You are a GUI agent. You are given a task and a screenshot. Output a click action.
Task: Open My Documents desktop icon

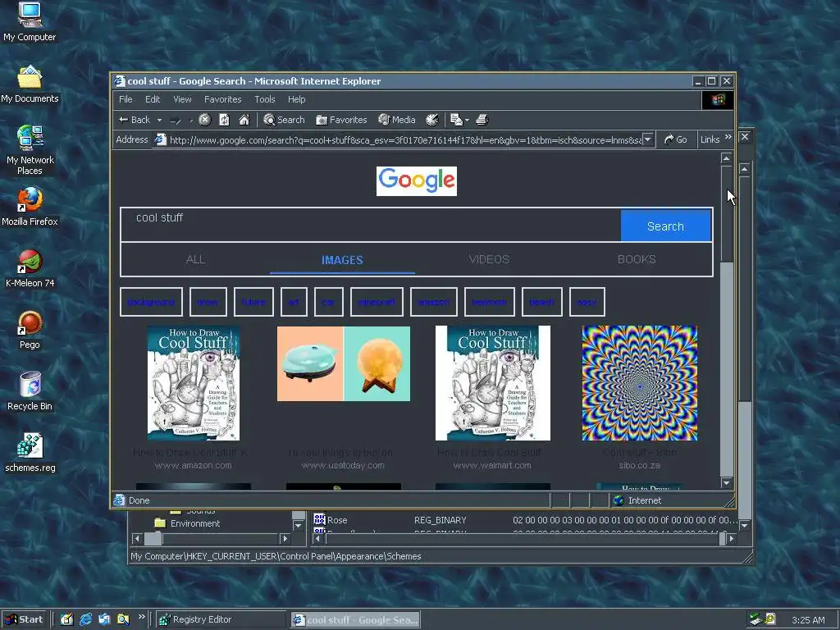(30, 84)
